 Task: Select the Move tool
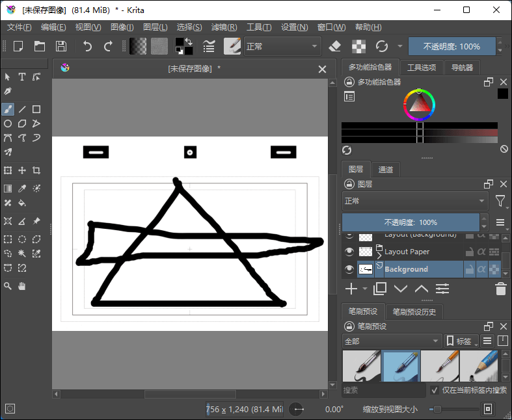pyautogui.click(x=22, y=170)
